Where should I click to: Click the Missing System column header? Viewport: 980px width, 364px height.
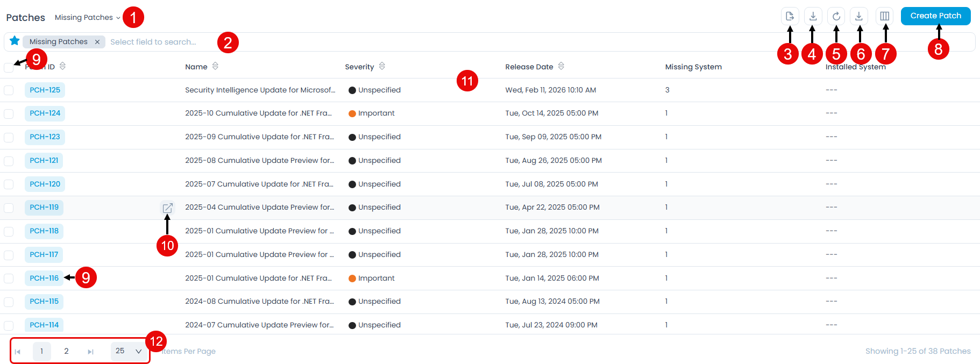pyautogui.click(x=693, y=67)
